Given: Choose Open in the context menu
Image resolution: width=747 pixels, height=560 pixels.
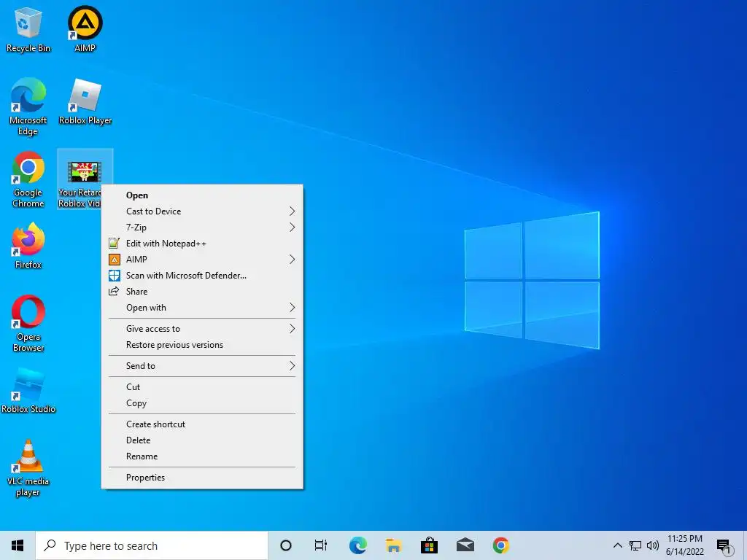Looking at the screenshot, I should 202,195.
